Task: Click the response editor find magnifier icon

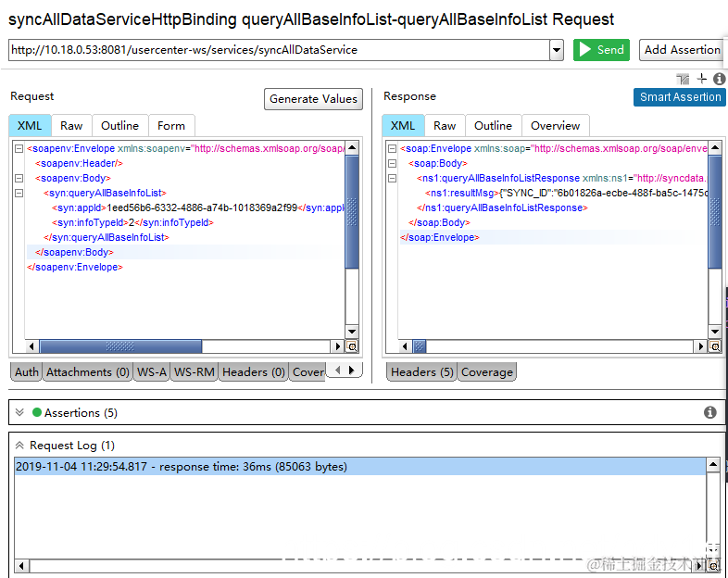Action: pyautogui.click(x=715, y=346)
